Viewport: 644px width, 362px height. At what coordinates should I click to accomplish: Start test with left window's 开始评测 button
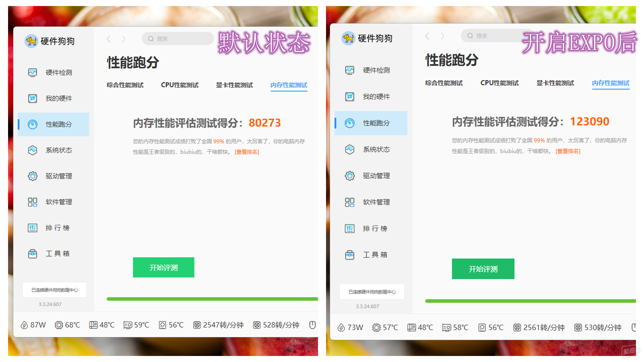point(164,267)
